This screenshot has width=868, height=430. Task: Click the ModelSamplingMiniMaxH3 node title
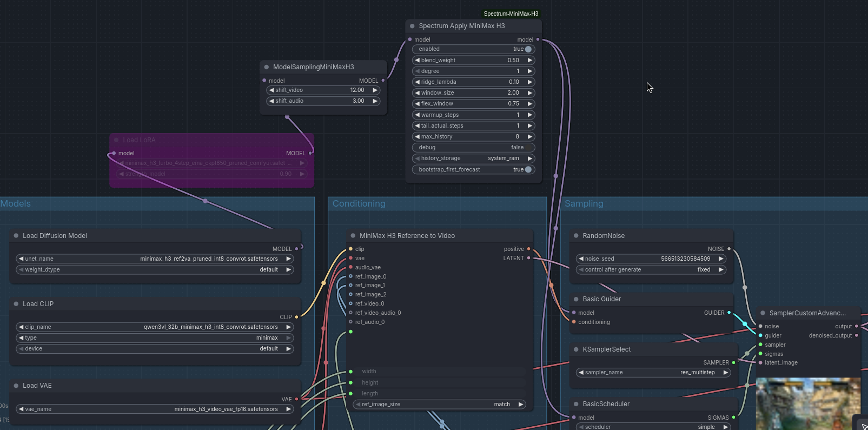click(314, 67)
